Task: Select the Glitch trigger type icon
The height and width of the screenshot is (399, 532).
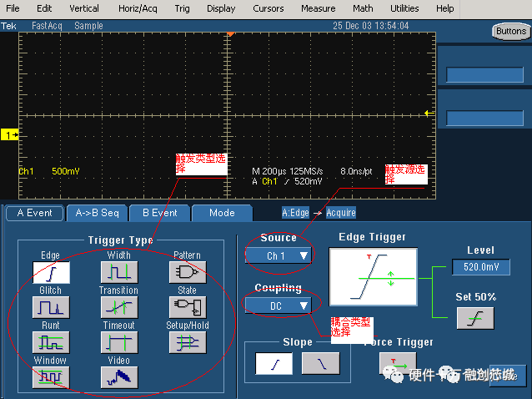Action: tap(51, 307)
